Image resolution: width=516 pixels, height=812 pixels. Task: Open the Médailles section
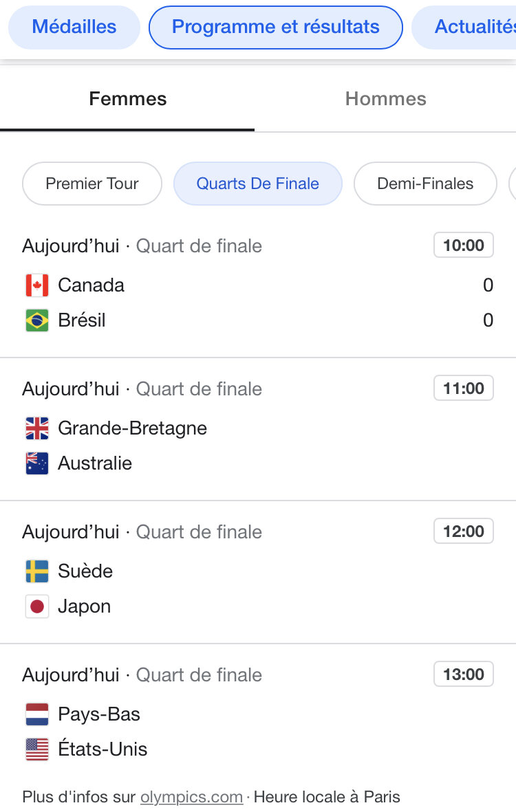(74, 28)
